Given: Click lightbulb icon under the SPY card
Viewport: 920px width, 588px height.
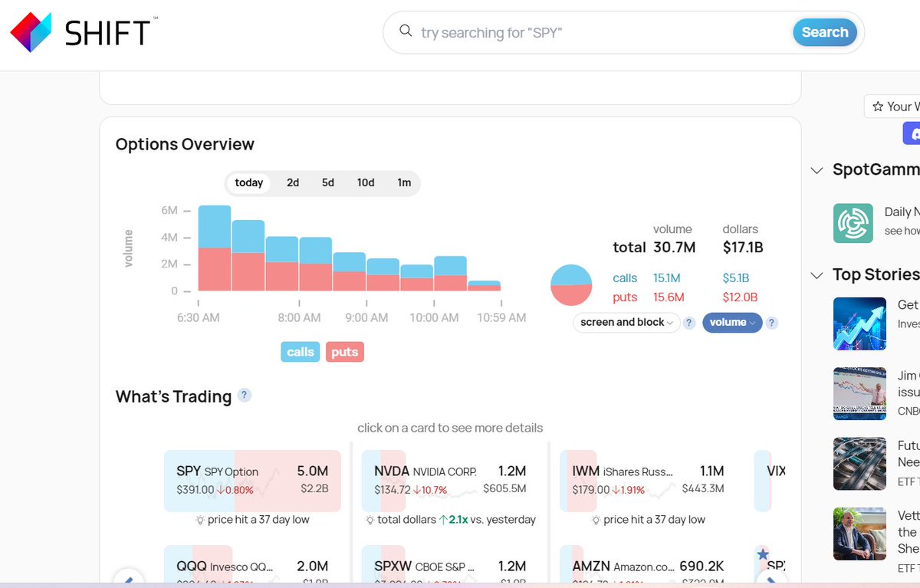Looking at the screenshot, I should (200, 520).
